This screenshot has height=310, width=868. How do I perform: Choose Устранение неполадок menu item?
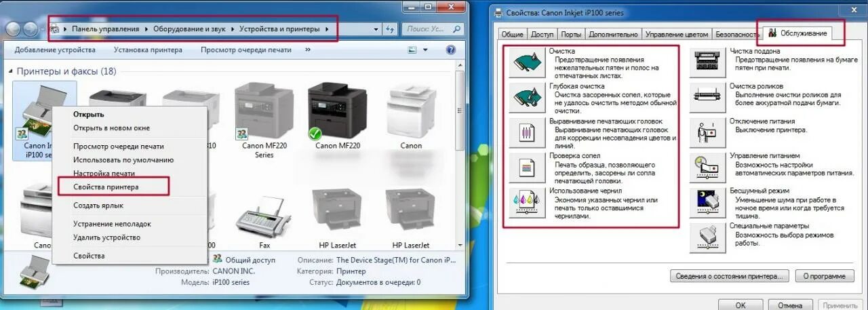[112, 223]
